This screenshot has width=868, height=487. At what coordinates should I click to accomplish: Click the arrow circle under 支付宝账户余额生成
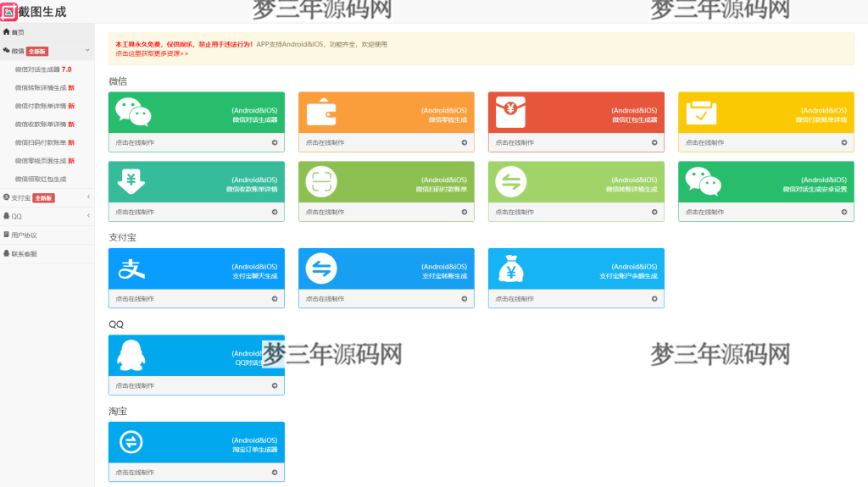pyautogui.click(x=654, y=299)
